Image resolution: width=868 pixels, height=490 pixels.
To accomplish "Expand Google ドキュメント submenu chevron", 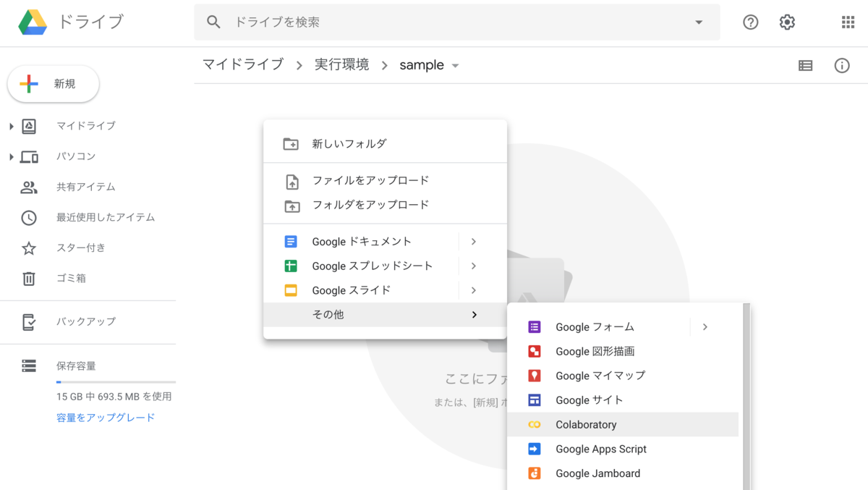I will [473, 242].
